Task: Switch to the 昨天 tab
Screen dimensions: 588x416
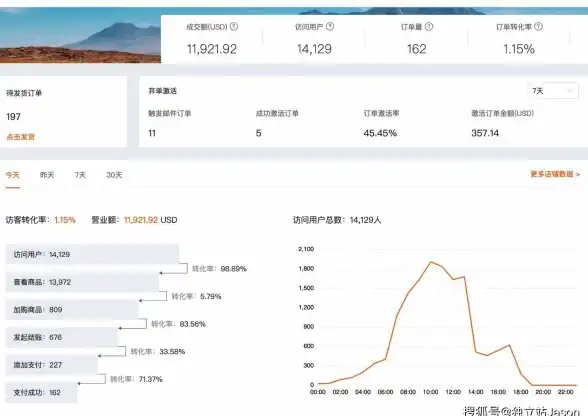Action: [47, 175]
